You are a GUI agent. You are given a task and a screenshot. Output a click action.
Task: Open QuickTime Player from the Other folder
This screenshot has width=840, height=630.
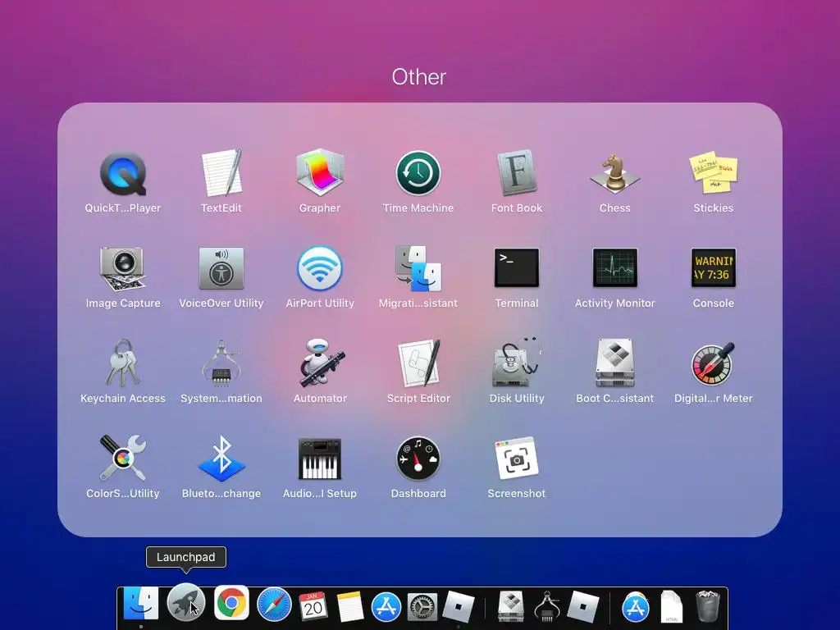pyautogui.click(x=123, y=174)
